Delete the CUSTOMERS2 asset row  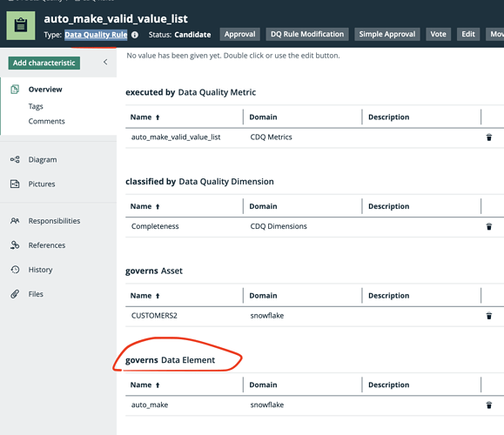click(489, 316)
